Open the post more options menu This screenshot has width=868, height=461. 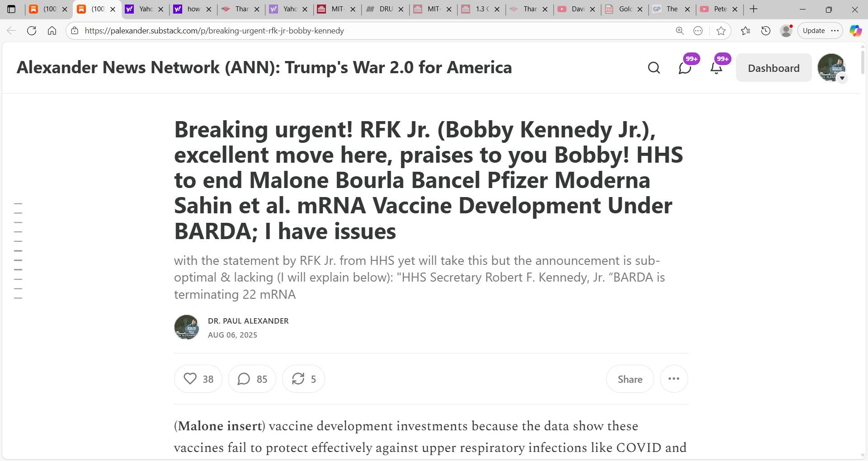[x=674, y=379]
